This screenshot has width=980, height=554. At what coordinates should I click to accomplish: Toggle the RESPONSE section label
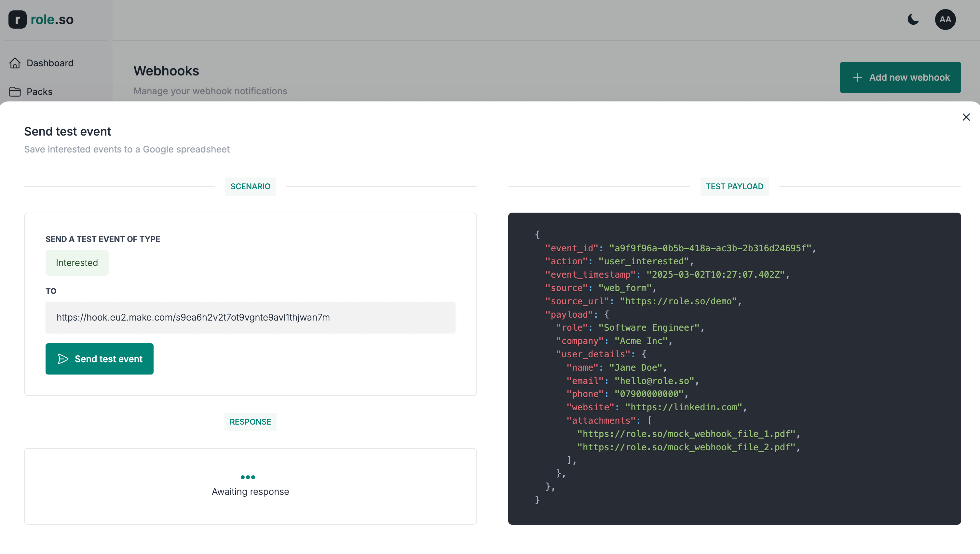click(250, 422)
